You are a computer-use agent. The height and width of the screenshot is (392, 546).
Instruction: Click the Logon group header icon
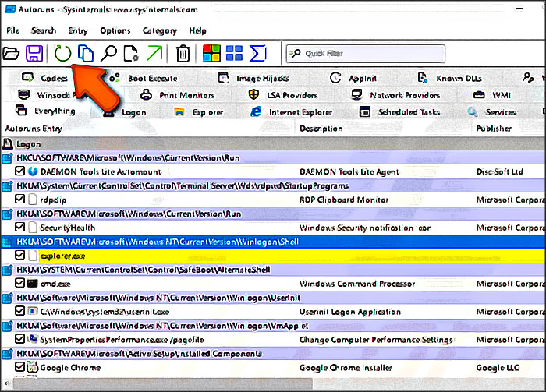[x=8, y=143]
